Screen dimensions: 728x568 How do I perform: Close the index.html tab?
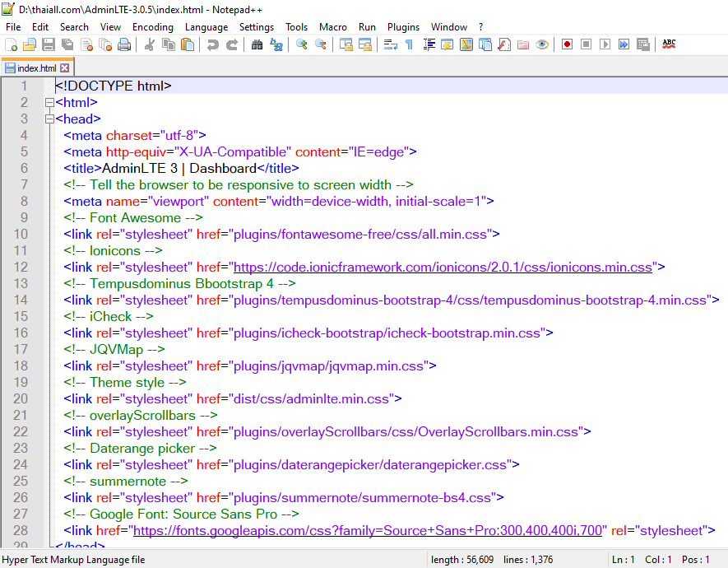(66, 68)
